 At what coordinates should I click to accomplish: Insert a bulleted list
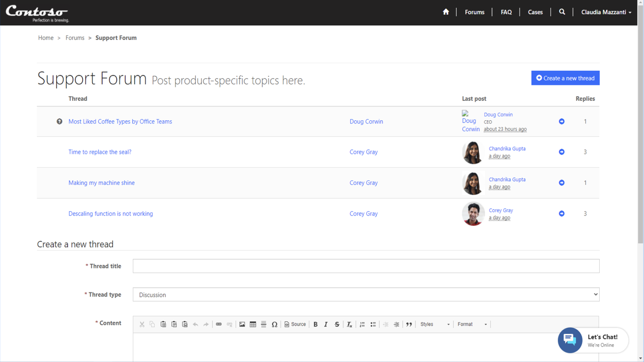click(x=373, y=324)
